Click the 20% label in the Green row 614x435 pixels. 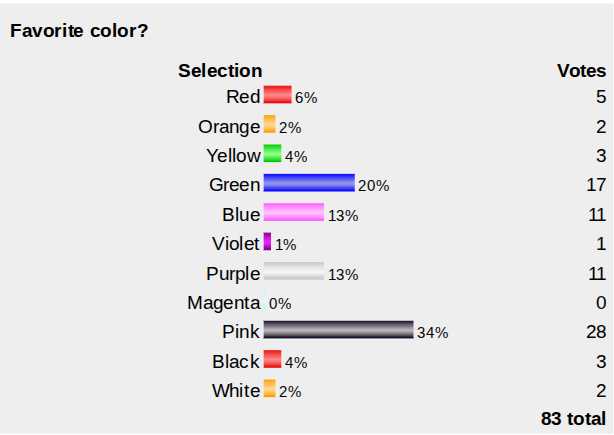pos(374,185)
